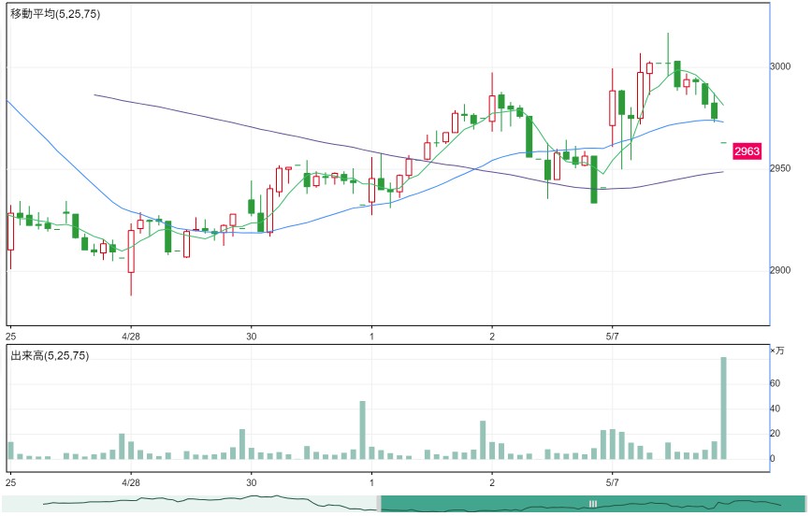Screen dimensions: 812x516
Task: Click the 2900 price axis label
Action: (x=780, y=270)
